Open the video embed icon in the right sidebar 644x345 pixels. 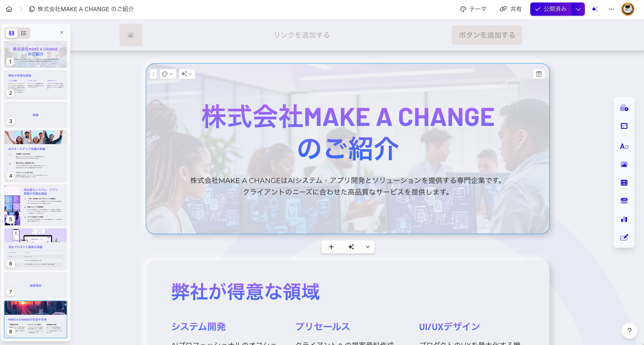point(624,182)
